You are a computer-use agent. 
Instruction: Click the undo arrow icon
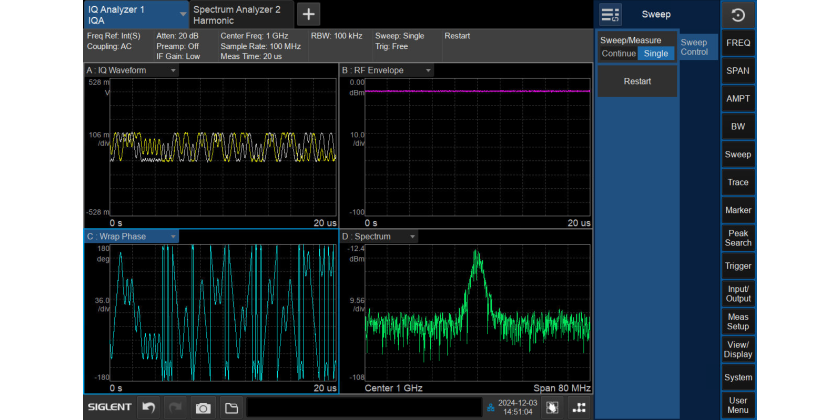pos(149,407)
